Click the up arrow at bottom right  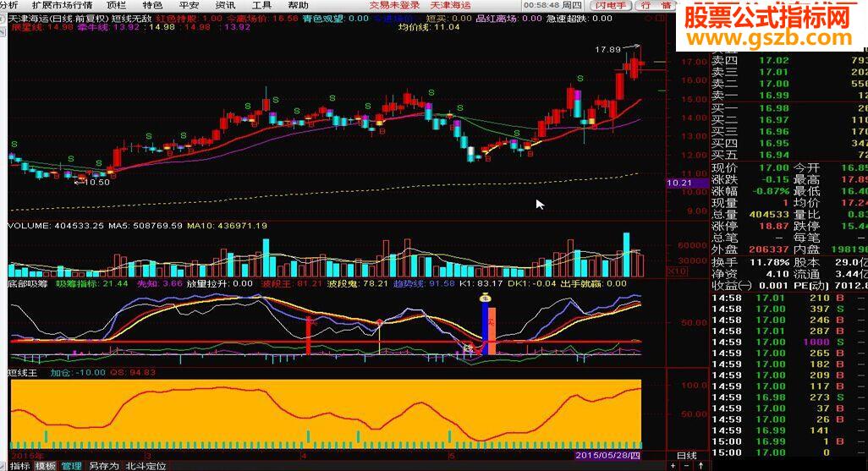pyautogui.click(x=700, y=466)
